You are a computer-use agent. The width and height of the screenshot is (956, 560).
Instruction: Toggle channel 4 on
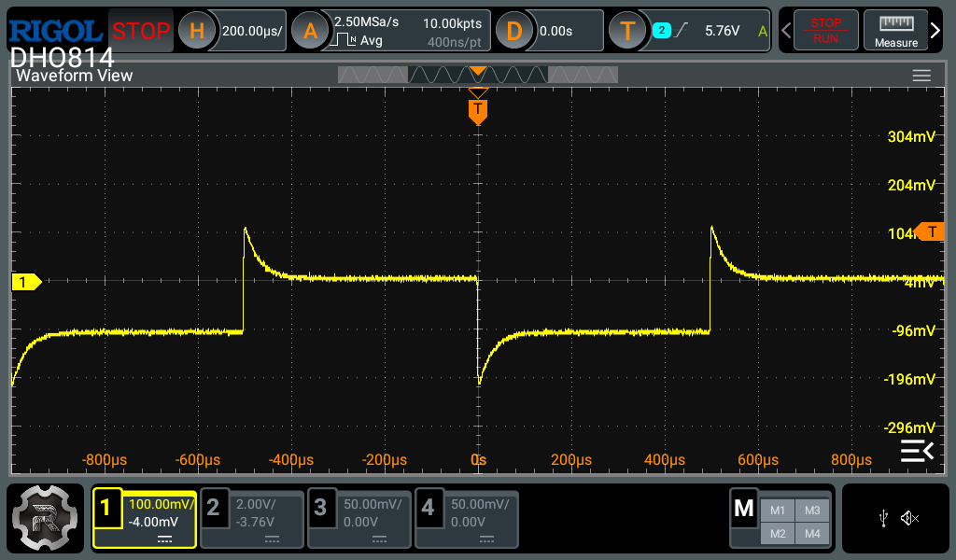click(466, 519)
